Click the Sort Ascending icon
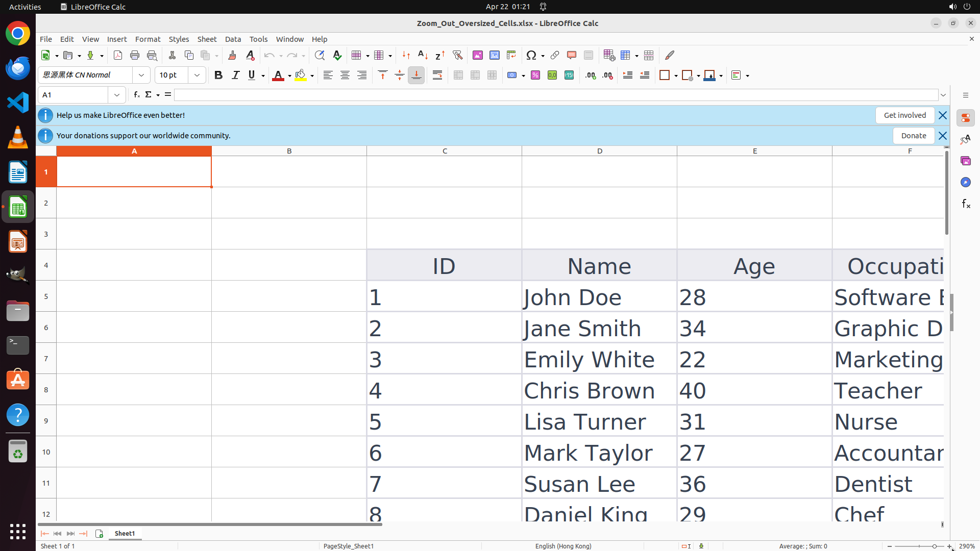 [423, 55]
